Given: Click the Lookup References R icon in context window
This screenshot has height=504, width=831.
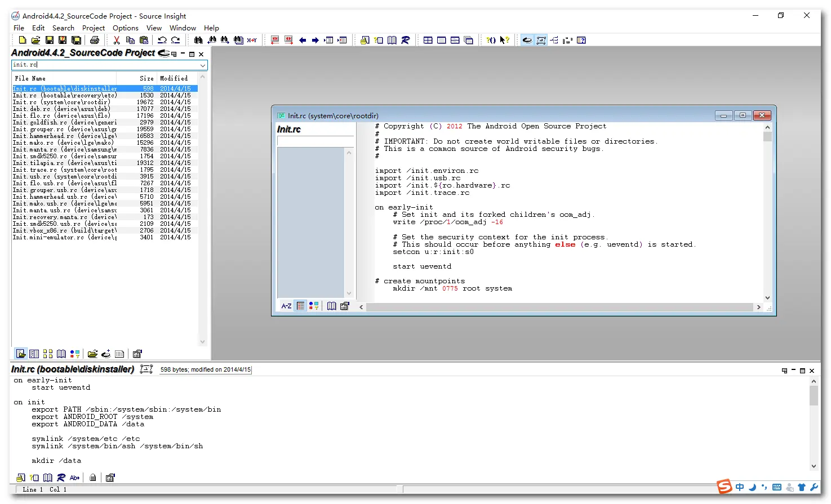Looking at the screenshot, I should pos(61,478).
